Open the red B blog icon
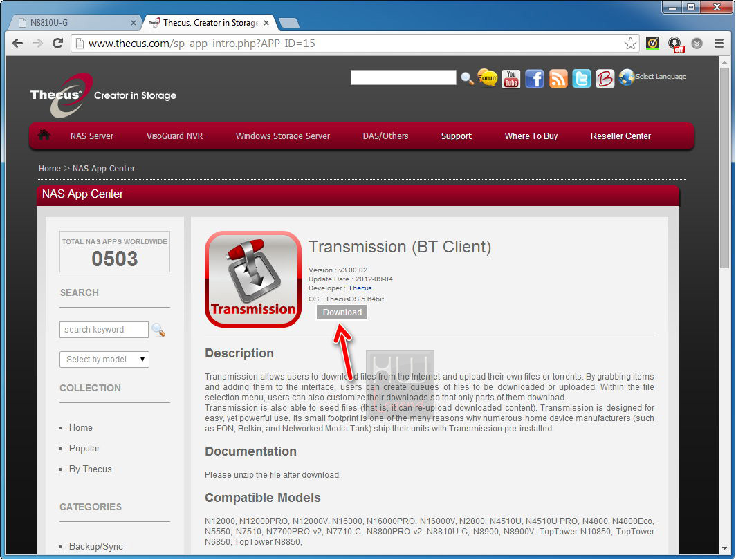Screen dimensions: 736x560 [605, 79]
